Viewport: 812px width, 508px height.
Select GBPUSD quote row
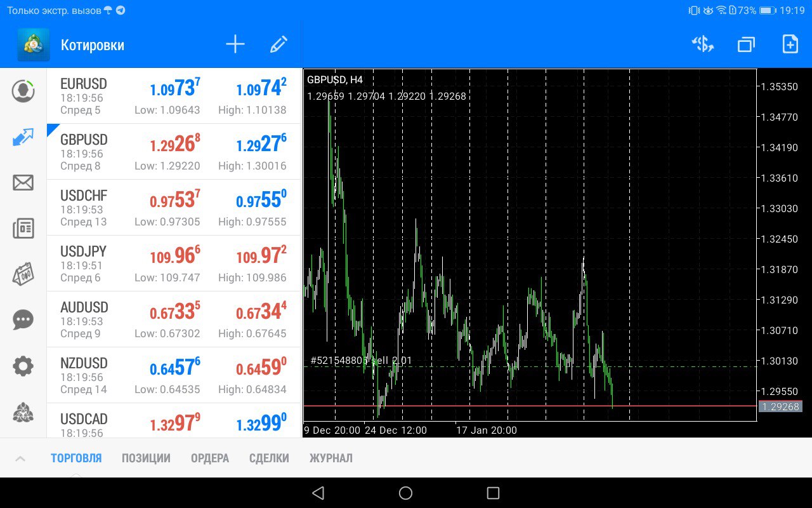pyautogui.click(x=174, y=152)
